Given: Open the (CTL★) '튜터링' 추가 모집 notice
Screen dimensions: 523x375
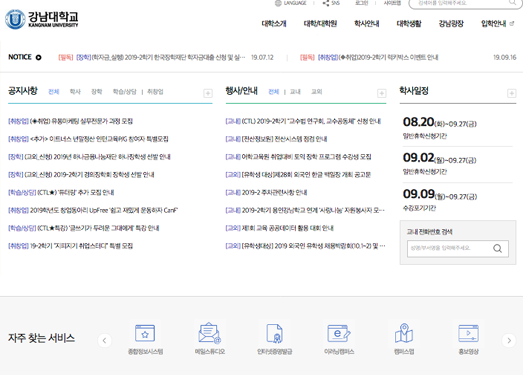Looking at the screenshot, I should (x=61, y=193).
